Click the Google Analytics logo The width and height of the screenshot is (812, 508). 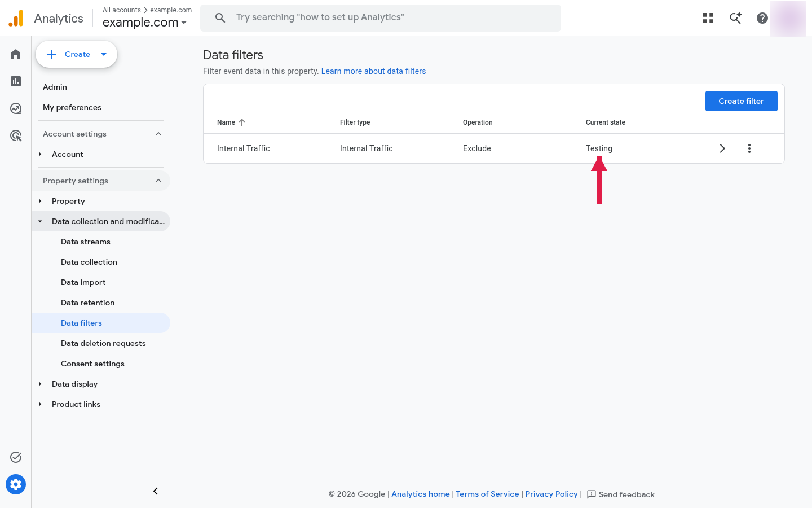[x=16, y=18]
